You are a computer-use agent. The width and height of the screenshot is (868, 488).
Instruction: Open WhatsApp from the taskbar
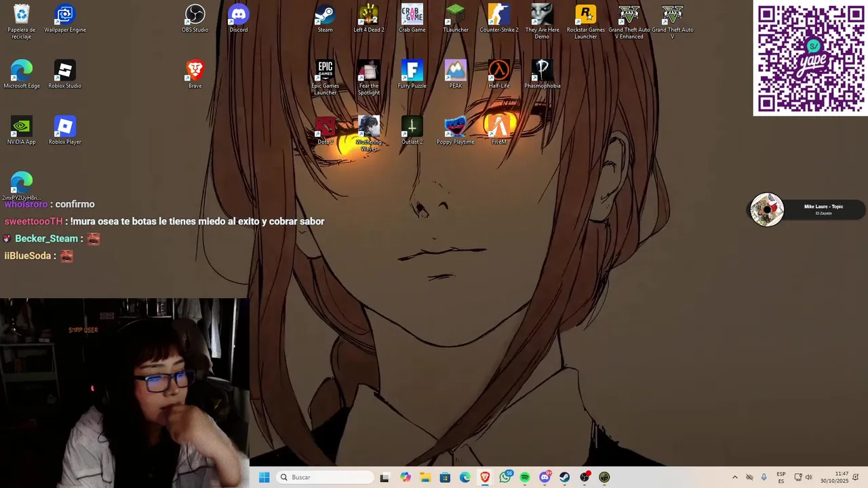505,477
